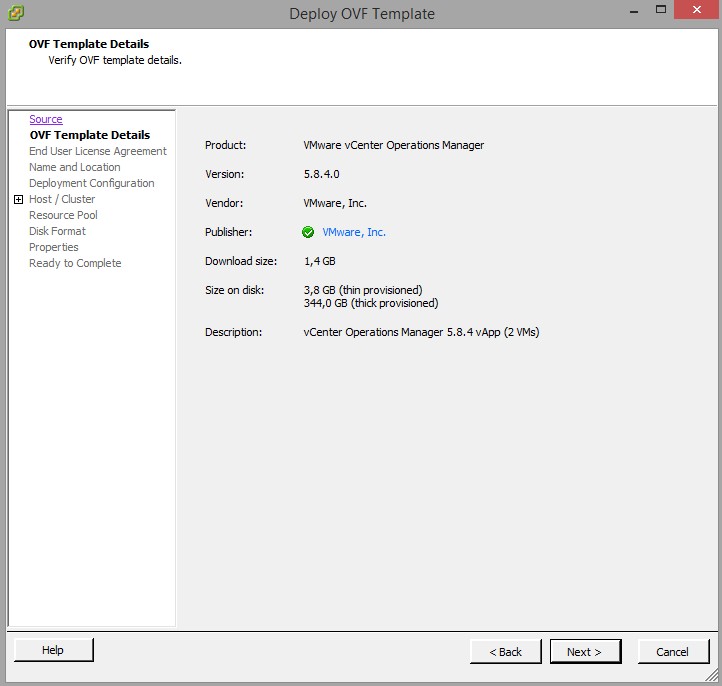Open the VMware, Inc. publisher certificate link

coord(353,232)
